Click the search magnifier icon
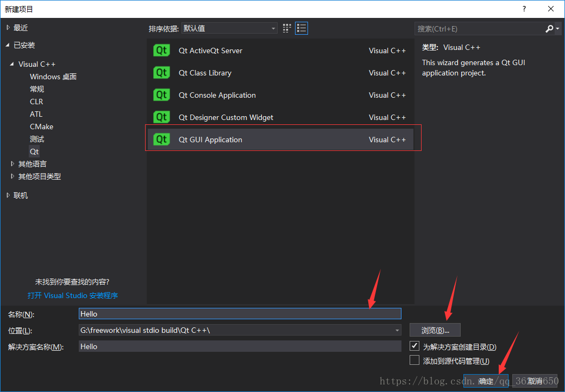The image size is (565, 392). pyautogui.click(x=549, y=29)
